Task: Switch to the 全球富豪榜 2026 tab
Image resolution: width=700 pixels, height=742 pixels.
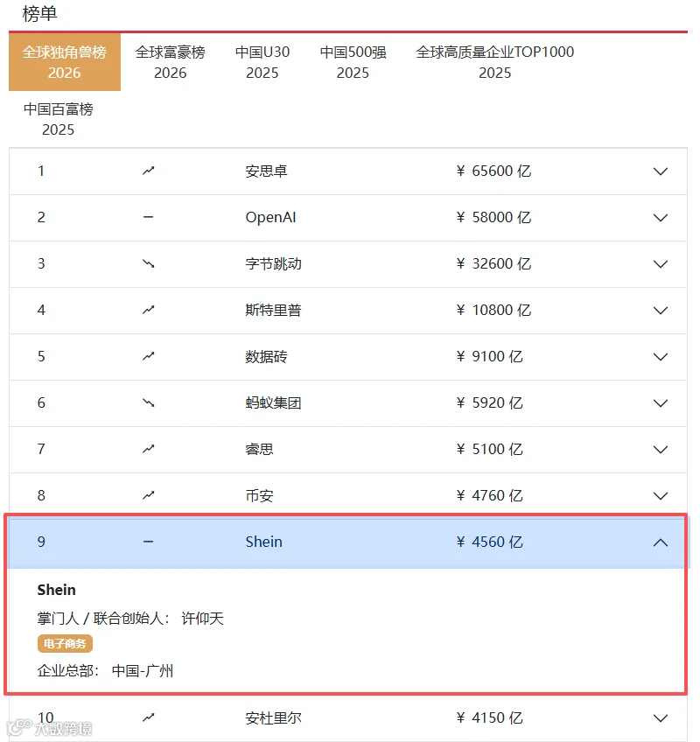Action: (171, 62)
